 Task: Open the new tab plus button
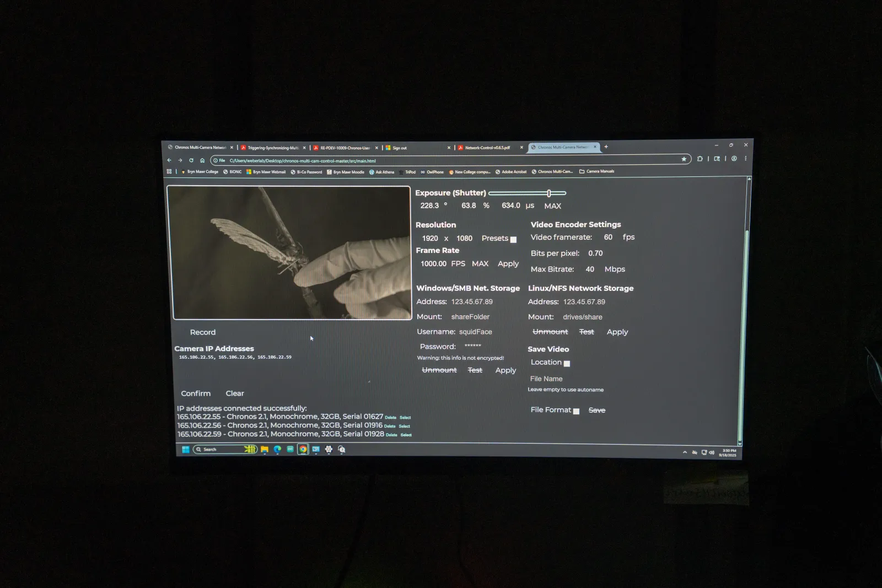(606, 147)
